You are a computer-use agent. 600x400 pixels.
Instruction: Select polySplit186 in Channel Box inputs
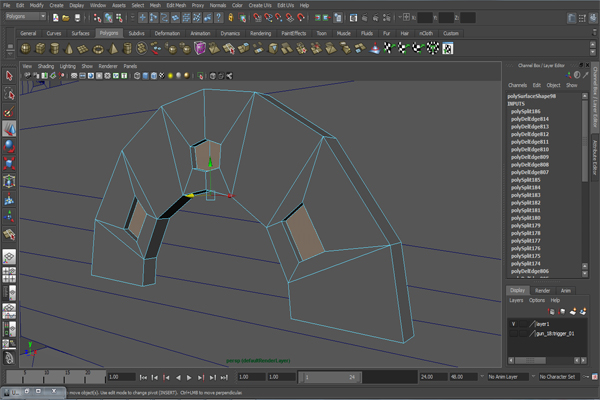coord(525,111)
